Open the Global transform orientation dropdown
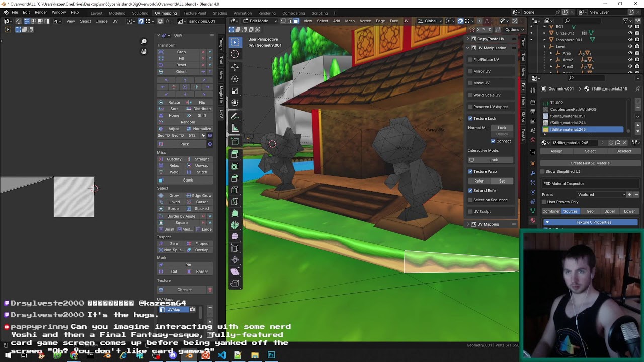The image size is (644, 362). (x=431, y=21)
